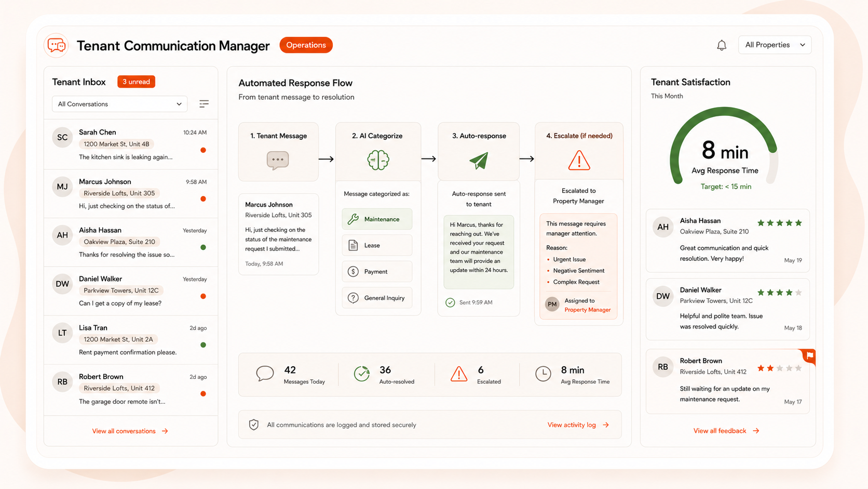Click the Operations badge
Image resolution: width=868 pixels, height=489 pixels.
(306, 45)
